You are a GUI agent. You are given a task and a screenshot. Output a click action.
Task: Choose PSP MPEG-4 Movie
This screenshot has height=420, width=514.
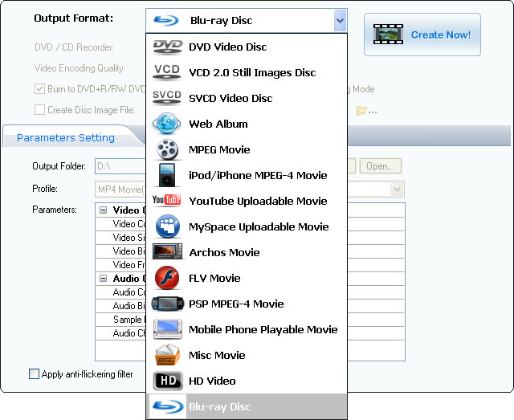(x=247, y=304)
